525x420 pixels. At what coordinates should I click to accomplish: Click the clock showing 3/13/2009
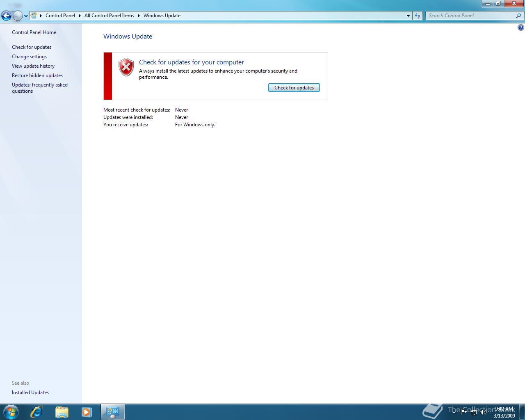[x=504, y=412]
